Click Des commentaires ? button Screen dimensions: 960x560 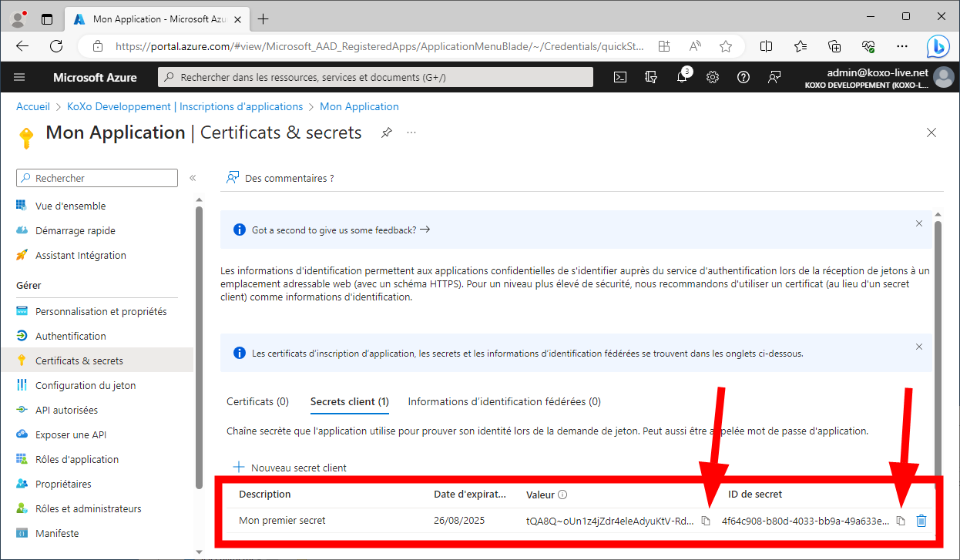click(x=280, y=178)
